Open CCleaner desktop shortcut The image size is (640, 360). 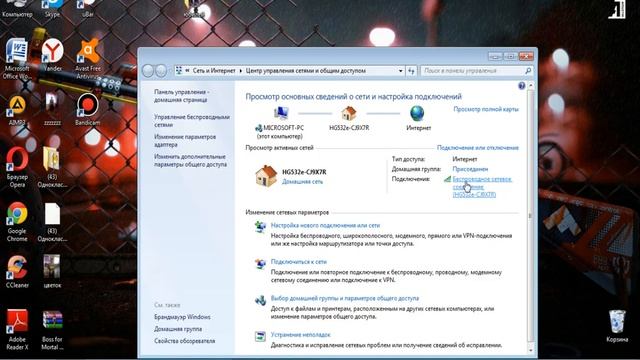tap(17, 271)
